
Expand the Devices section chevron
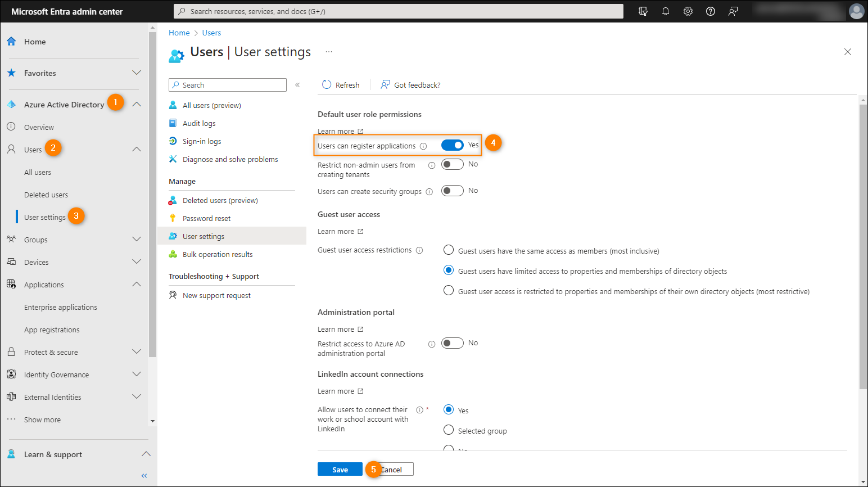(137, 261)
